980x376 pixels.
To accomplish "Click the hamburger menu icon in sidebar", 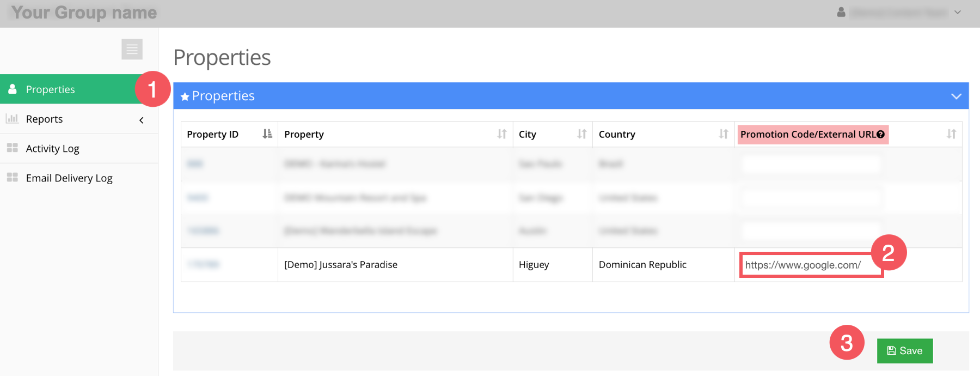I will click(x=132, y=49).
